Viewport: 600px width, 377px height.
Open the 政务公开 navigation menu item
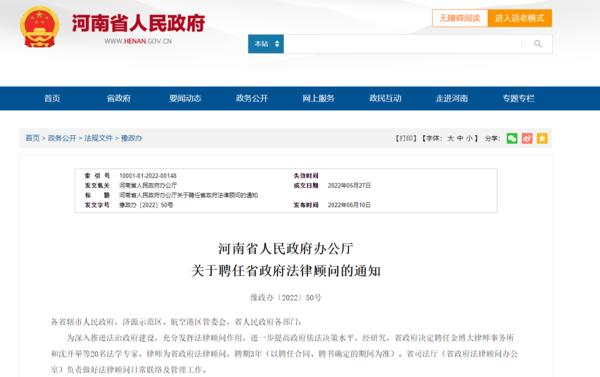coord(252,98)
